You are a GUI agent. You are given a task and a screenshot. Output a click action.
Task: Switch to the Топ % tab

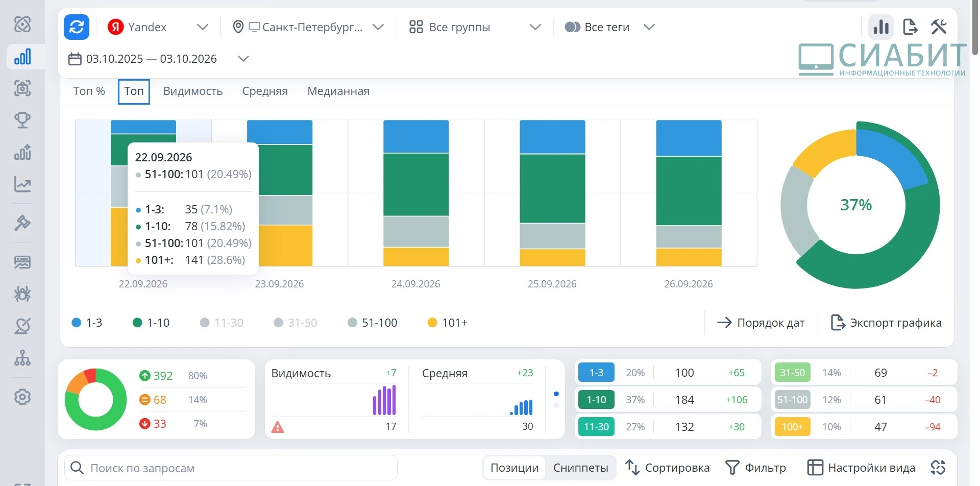point(89,91)
